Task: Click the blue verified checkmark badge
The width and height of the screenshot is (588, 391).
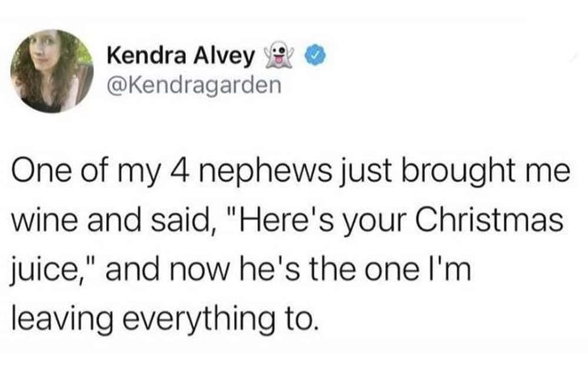Action: (x=315, y=56)
